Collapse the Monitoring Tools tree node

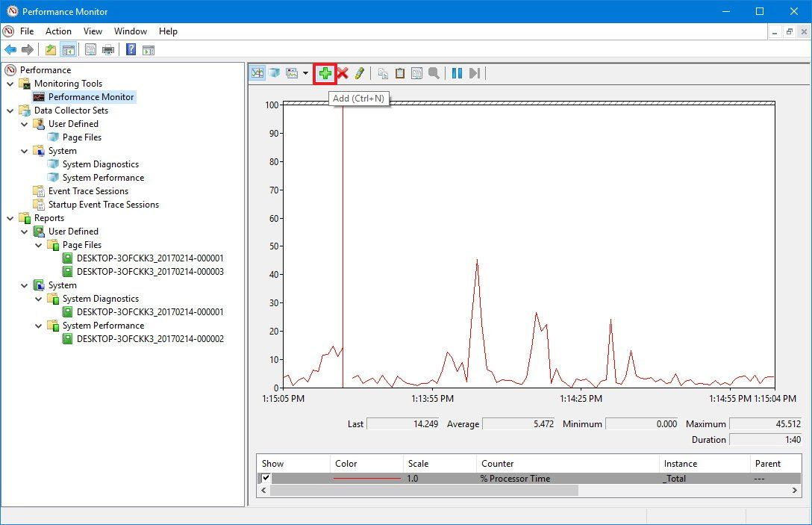click(x=10, y=83)
